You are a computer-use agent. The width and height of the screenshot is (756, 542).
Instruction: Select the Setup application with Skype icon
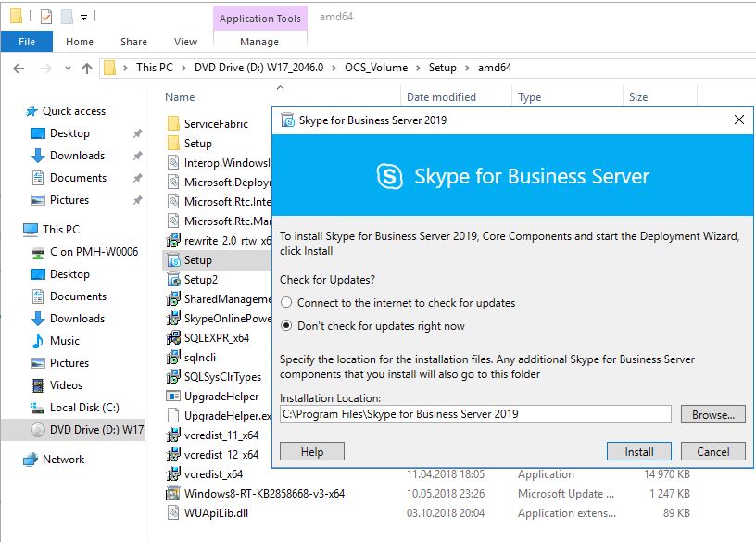point(197,260)
